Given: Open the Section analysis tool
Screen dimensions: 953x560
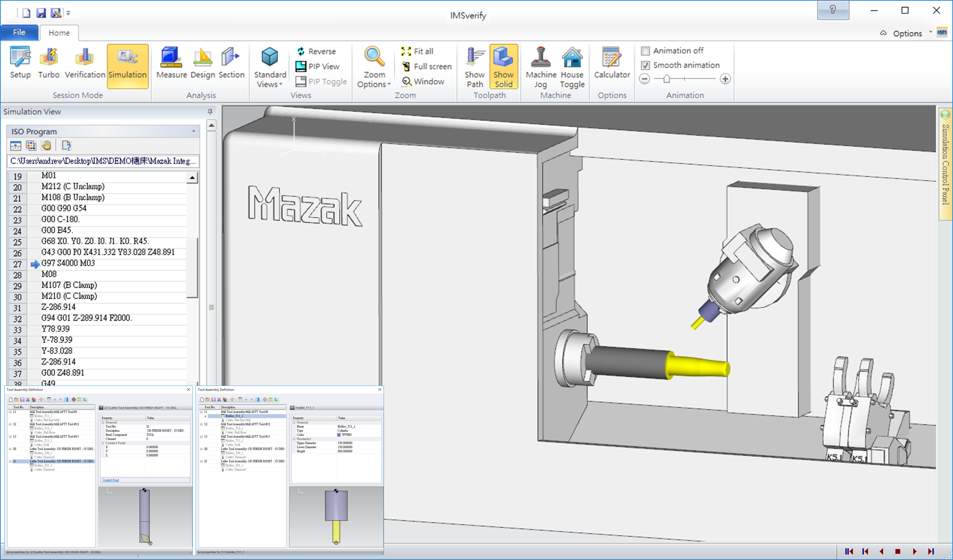Looking at the screenshot, I should 231,63.
